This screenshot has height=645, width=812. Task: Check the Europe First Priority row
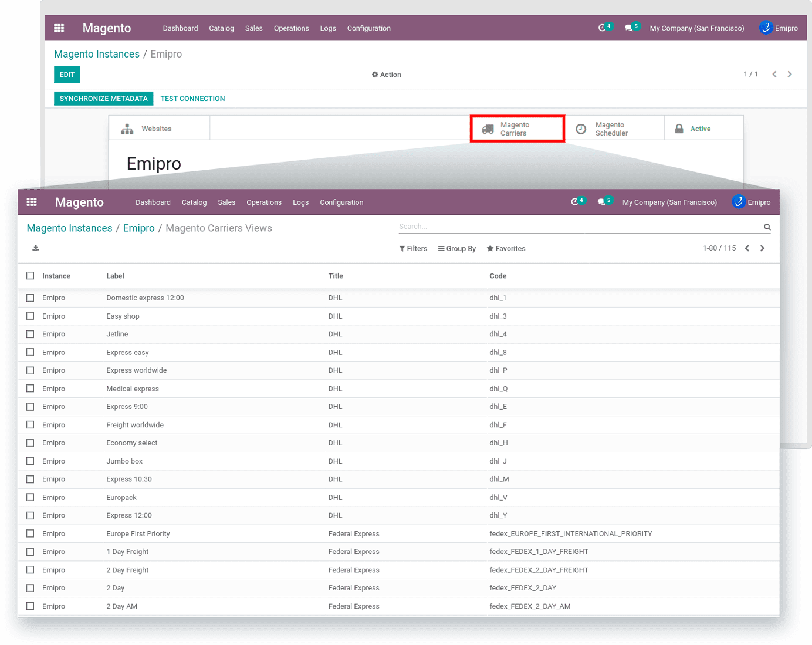(31, 533)
